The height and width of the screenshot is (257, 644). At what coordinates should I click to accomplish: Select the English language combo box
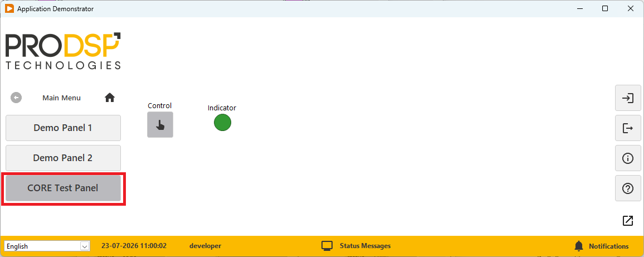click(x=47, y=246)
